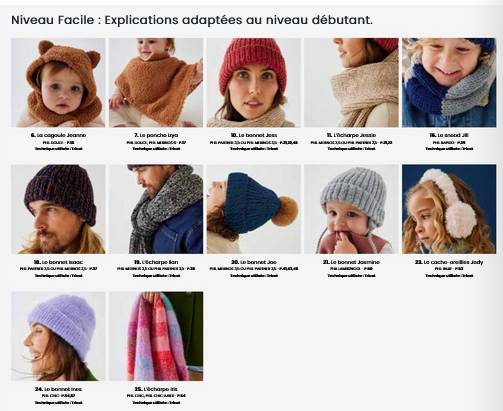Click the '16. Le snood Jill' caption
This screenshot has height=411, width=503.
point(449,135)
